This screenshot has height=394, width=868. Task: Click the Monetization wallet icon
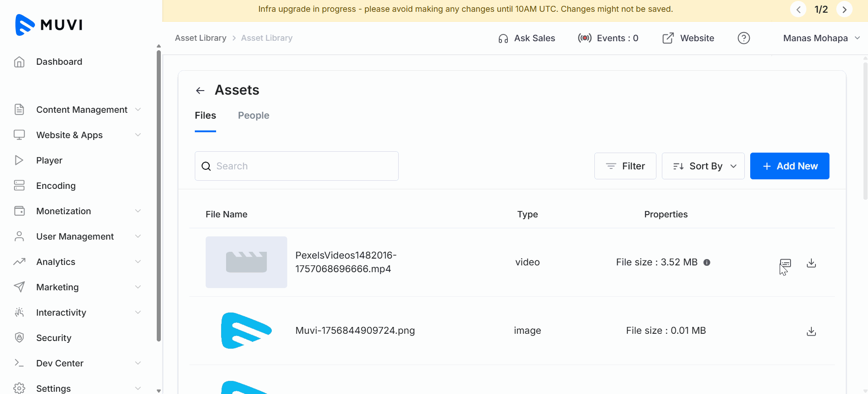[x=19, y=211]
